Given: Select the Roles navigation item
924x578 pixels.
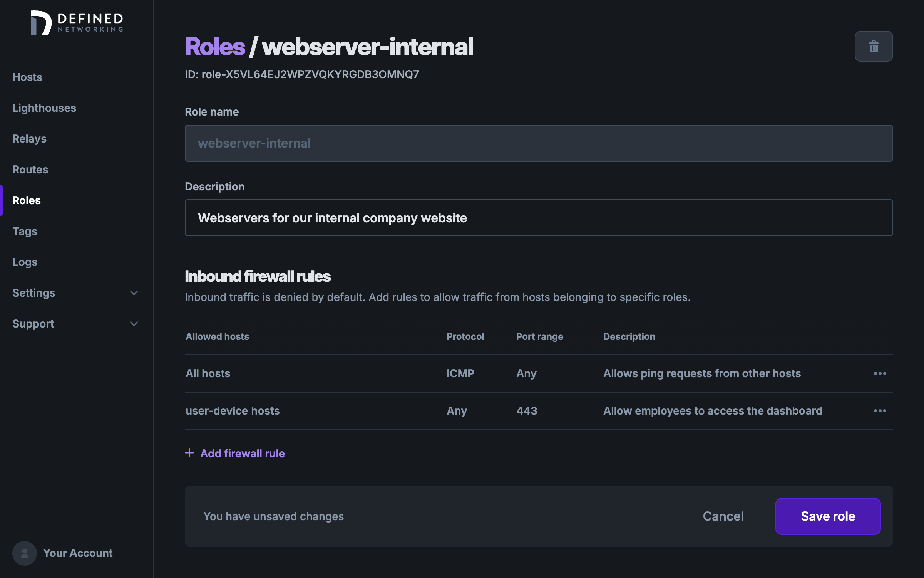Looking at the screenshot, I should click(x=26, y=200).
